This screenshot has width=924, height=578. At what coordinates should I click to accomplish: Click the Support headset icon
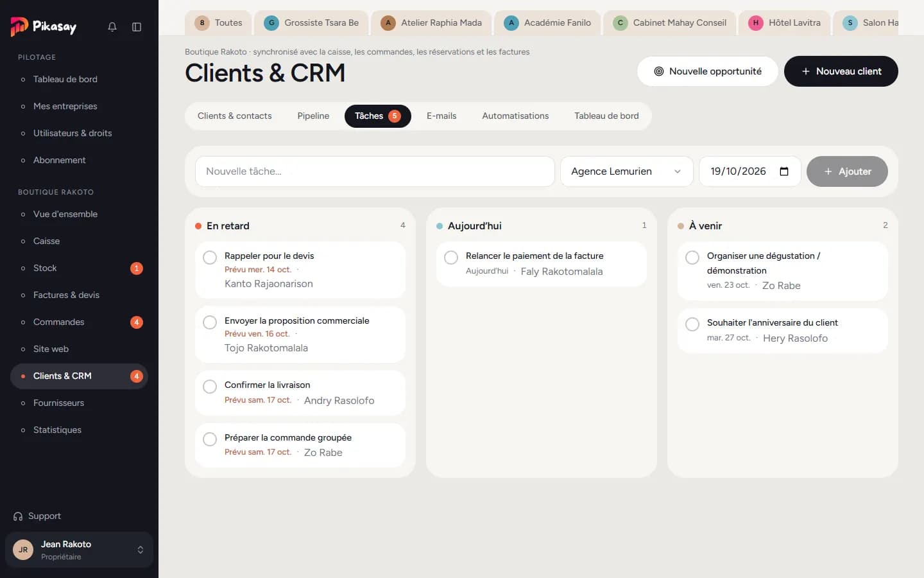point(18,516)
